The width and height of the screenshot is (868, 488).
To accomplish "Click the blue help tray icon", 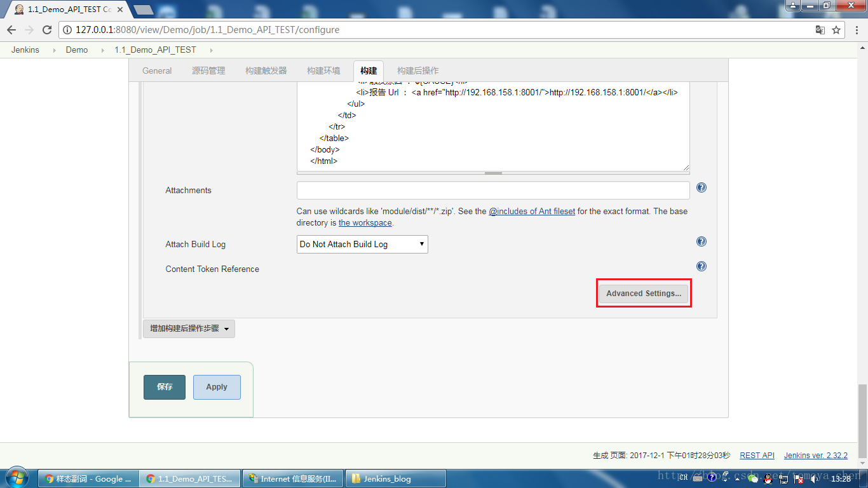I will coord(712,478).
